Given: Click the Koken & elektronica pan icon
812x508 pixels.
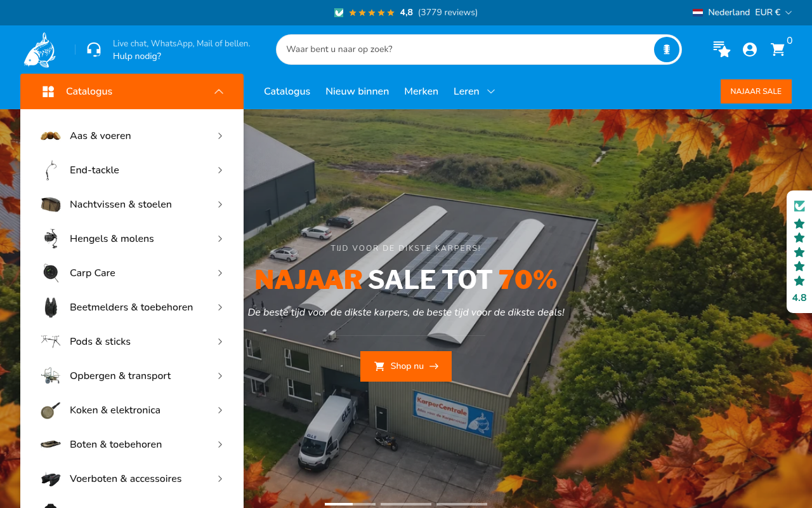Looking at the screenshot, I should [51, 410].
